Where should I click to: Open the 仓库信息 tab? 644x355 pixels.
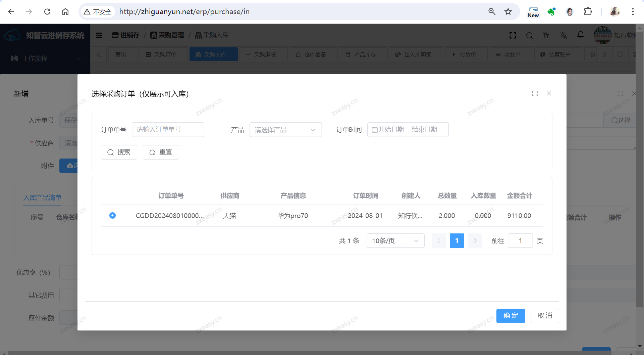click(311, 54)
